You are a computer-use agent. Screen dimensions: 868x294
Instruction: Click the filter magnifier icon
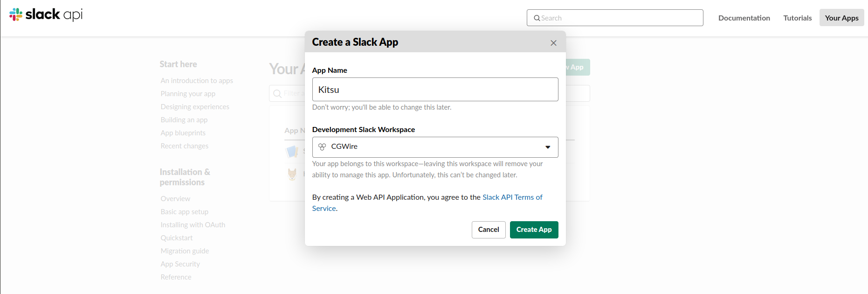click(277, 94)
